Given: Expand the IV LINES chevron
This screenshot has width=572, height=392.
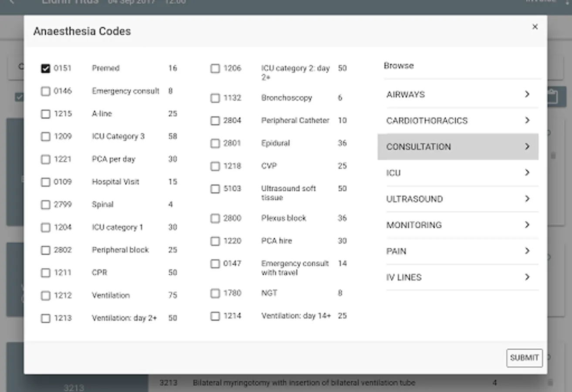Looking at the screenshot, I should pos(527,277).
